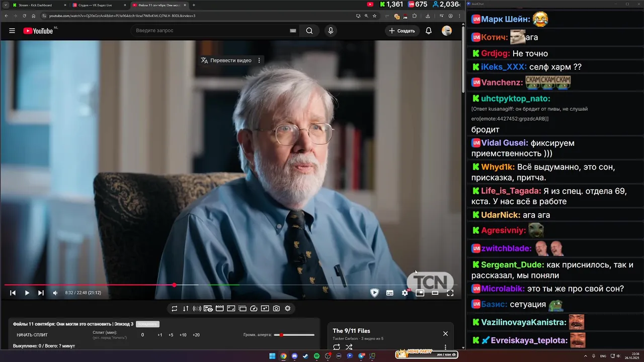The height and width of the screenshot is (362, 644).
Task: Click the speedometer playback speed icon
Action: (x=254, y=309)
